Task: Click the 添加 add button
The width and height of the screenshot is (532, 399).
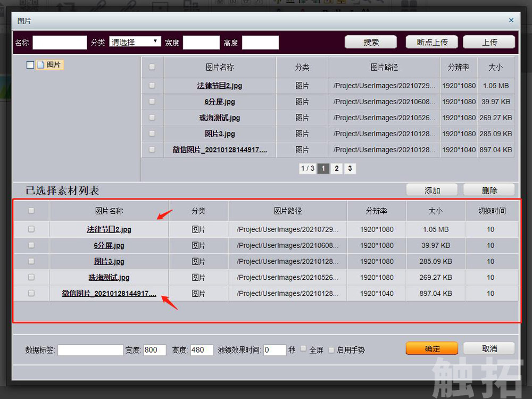Action: 432,190
